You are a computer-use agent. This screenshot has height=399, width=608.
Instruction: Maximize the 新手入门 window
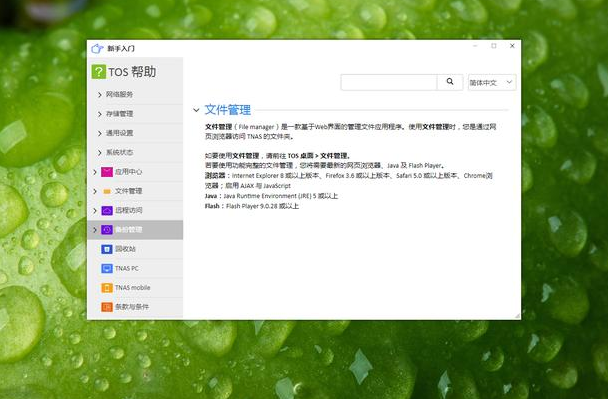click(494, 46)
